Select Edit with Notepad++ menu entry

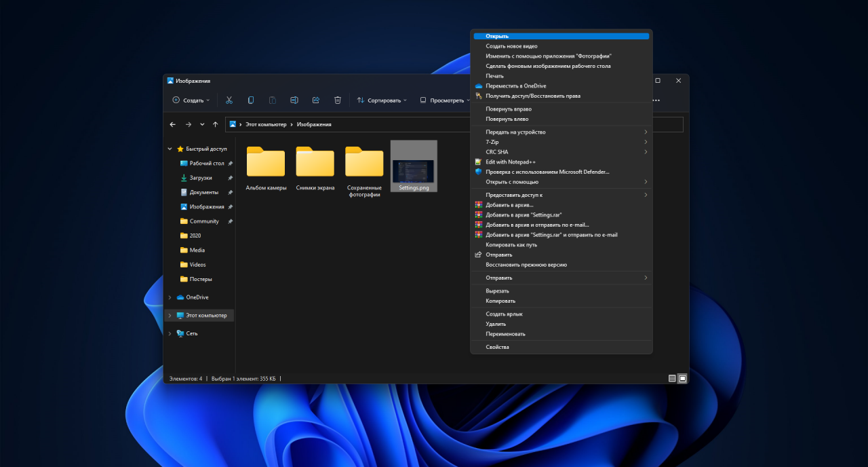[x=511, y=162]
